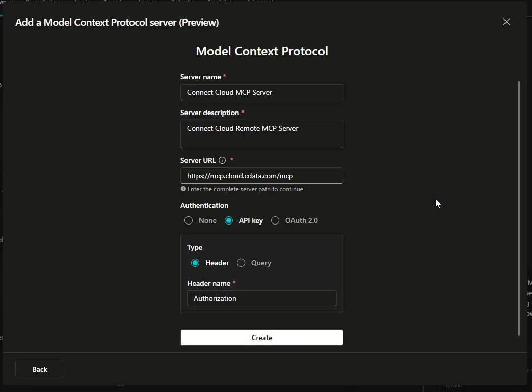
Task: Choose OAuth 2.0 authentication
Action: (275, 220)
